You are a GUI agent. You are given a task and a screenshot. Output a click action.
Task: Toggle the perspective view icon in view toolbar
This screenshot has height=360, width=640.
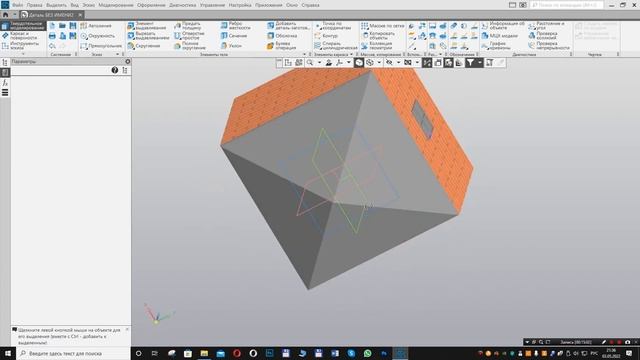[x=438, y=62]
